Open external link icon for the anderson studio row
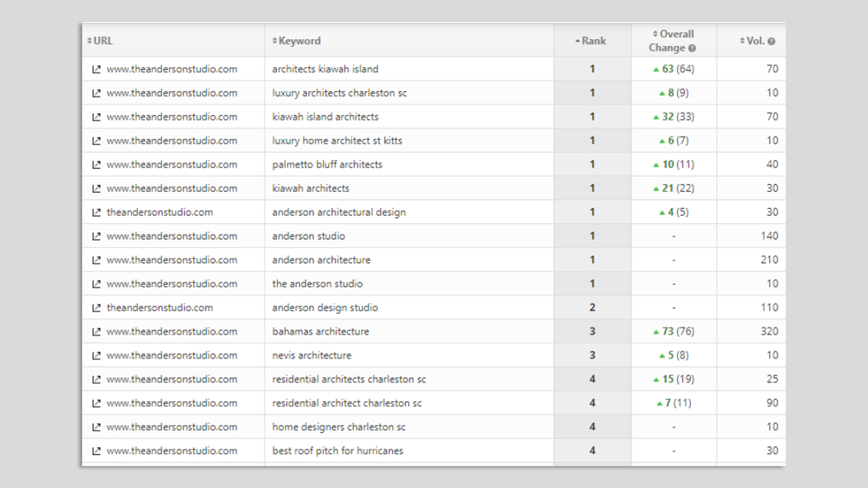Image resolution: width=868 pixels, height=488 pixels. click(x=96, y=284)
